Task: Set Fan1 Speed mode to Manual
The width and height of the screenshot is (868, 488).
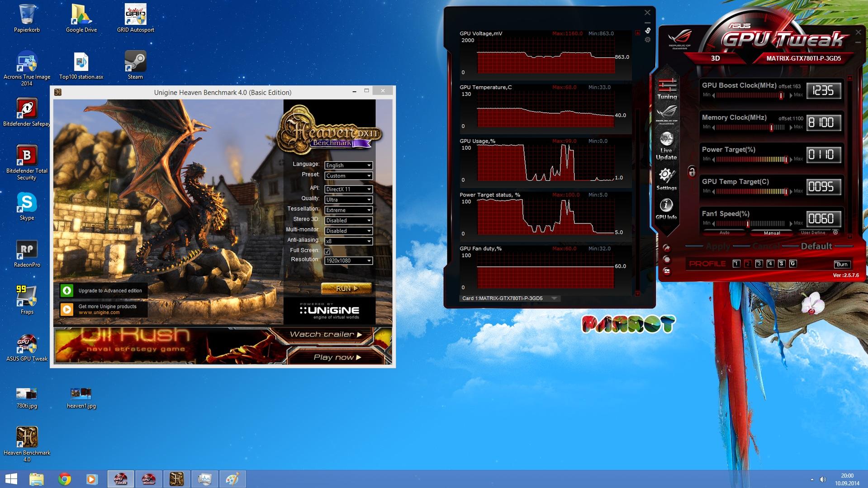Action: pos(772,232)
